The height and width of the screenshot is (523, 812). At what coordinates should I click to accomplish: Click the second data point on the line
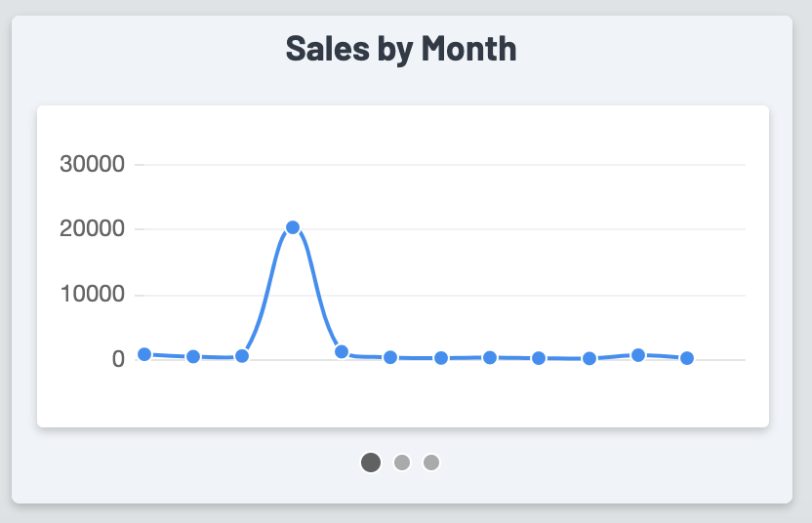(x=193, y=357)
